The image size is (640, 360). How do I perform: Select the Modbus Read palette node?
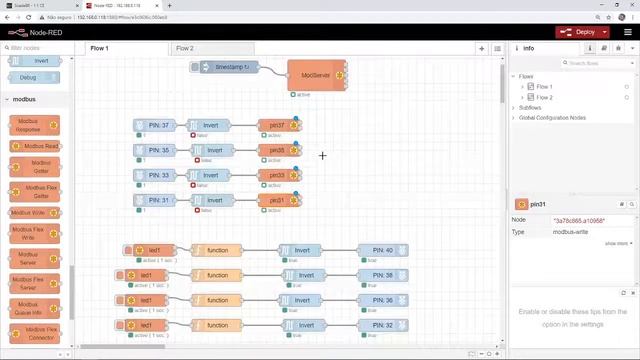click(x=35, y=146)
